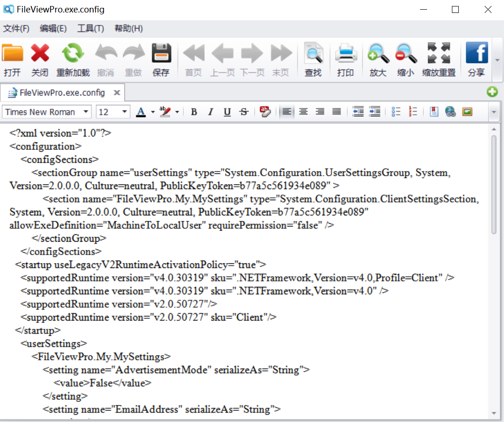Expand the main toolbar overflow arrow
The width and height of the screenshot is (504, 422).
click(497, 60)
